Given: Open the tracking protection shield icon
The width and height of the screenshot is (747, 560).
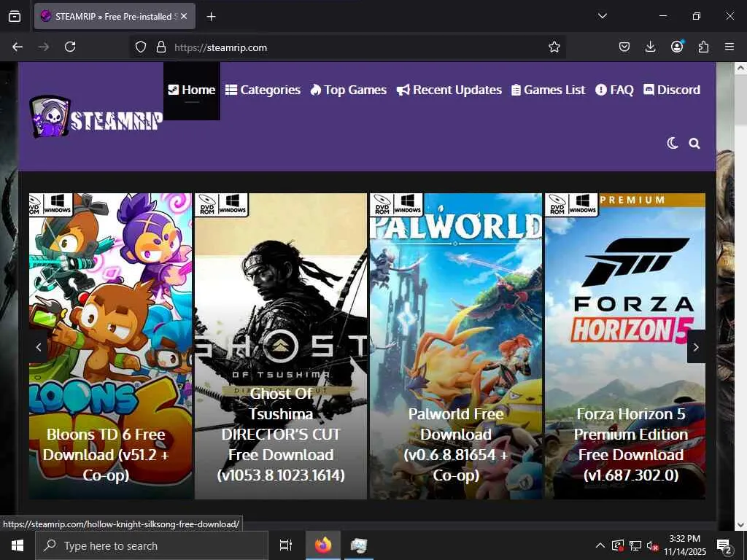Looking at the screenshot, I should [141, 47].
